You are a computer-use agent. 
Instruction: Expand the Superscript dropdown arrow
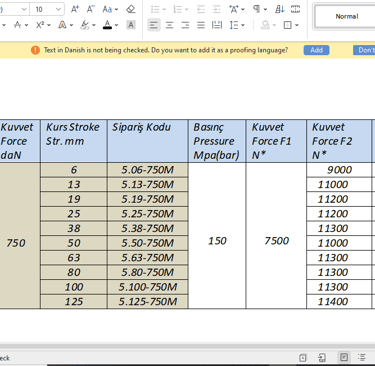(x=49, y=25)
